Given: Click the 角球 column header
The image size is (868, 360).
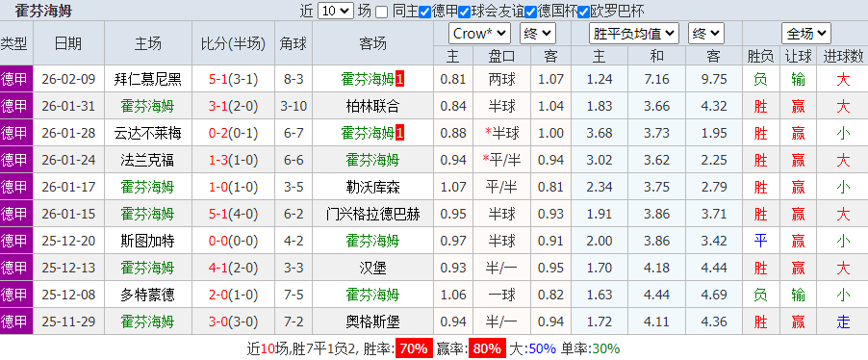Looking at the screenshot, I should [294, 43].
